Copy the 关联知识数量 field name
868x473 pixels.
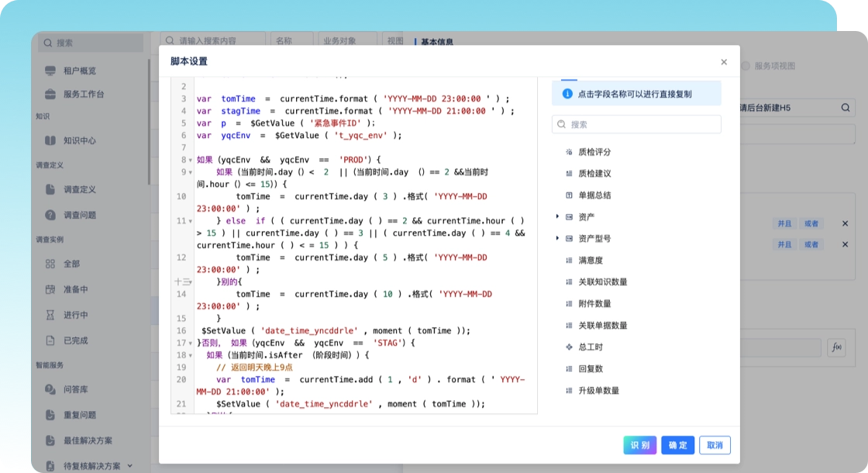click(x=603, y=281)
